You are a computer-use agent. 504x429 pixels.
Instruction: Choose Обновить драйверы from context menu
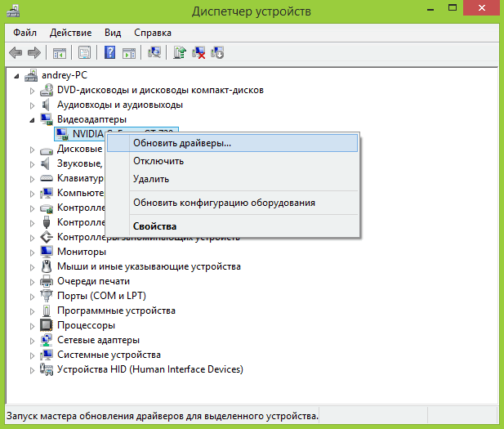click(182, 142)
